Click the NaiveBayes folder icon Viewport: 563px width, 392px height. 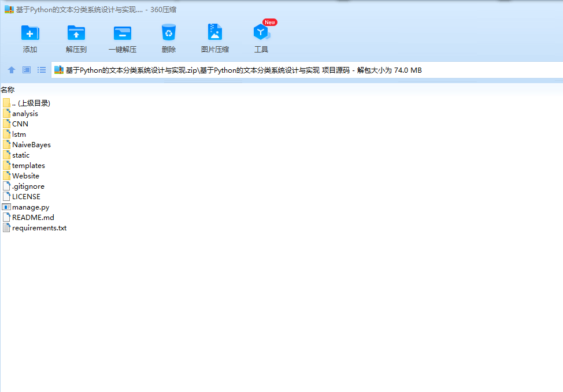click(x=6, y=144)
